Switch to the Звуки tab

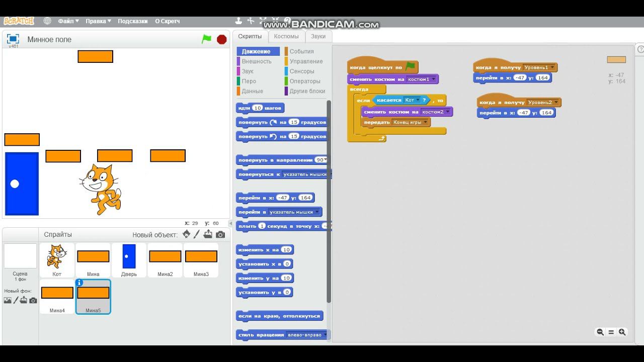pos(318,36)
